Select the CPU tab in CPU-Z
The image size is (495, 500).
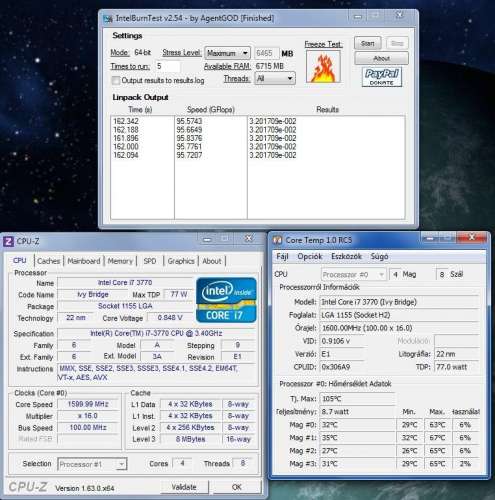pos(20,260)
